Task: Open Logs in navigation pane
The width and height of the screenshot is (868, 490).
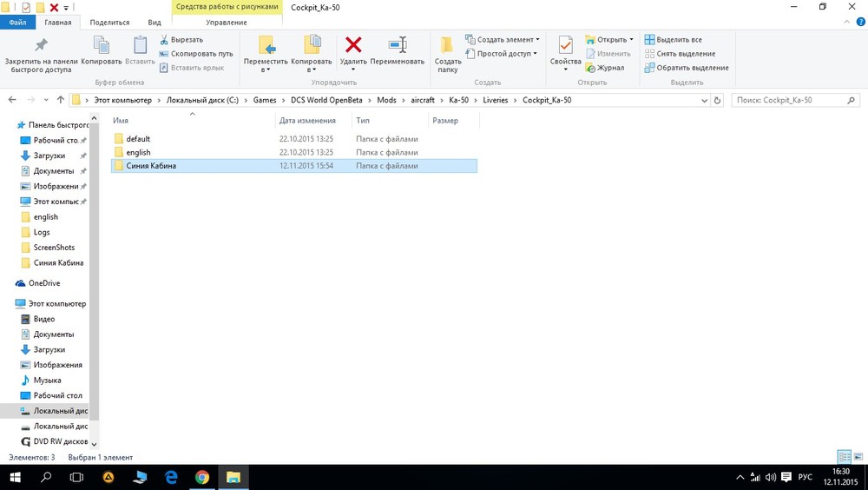Action: point(41,232)
